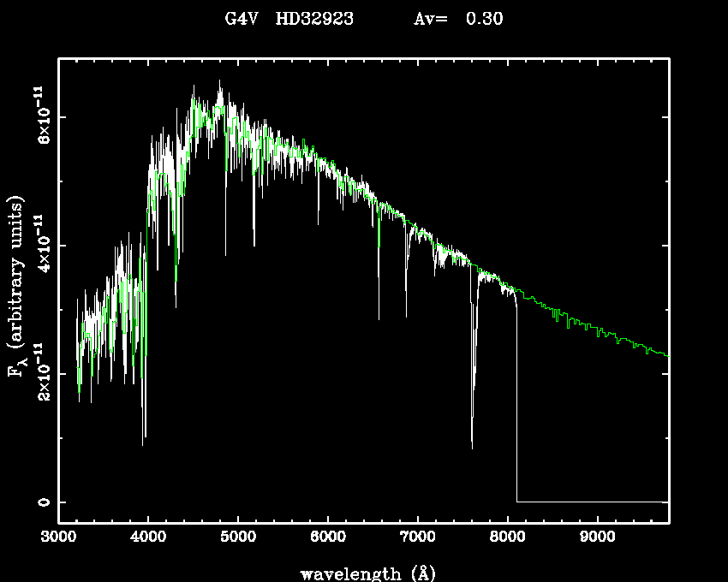Screen dimensions: 728x582
Task: Click the 2×10⁻¹¹ y-axis tick label
Action: (x=41, y=374)
